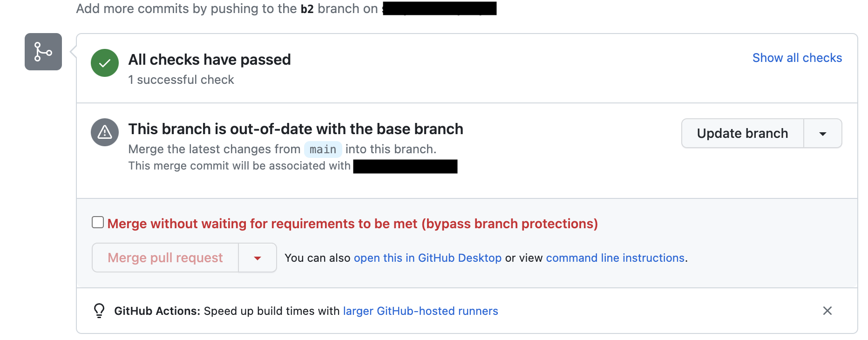Click the GitHub Actions lightbulb icon
The width and height of the screenshot is (868, 340).
click(99, 310)
